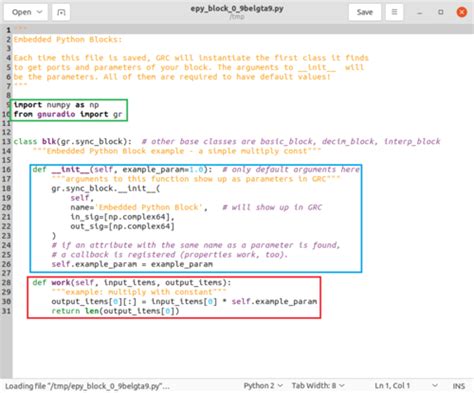Create a new document tab icon
Image resolution: width=474 pixels, height=393 pixels.
61,12
